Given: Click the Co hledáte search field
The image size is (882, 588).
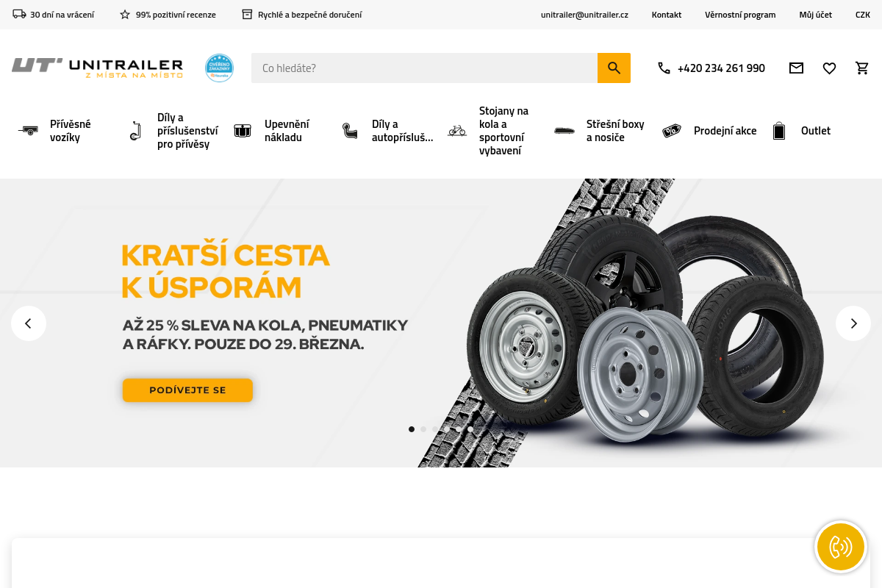Looking at the screenshot, I should [x=424, y=68].
